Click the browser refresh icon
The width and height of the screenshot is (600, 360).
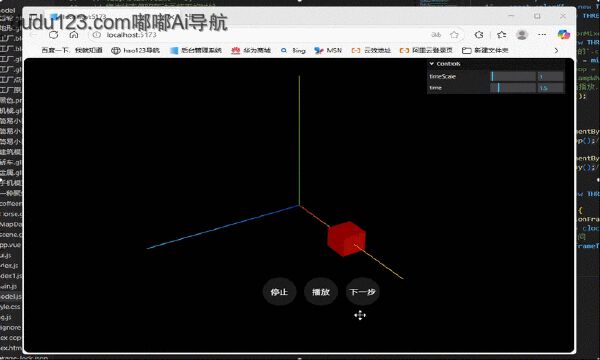pos(54,35)
